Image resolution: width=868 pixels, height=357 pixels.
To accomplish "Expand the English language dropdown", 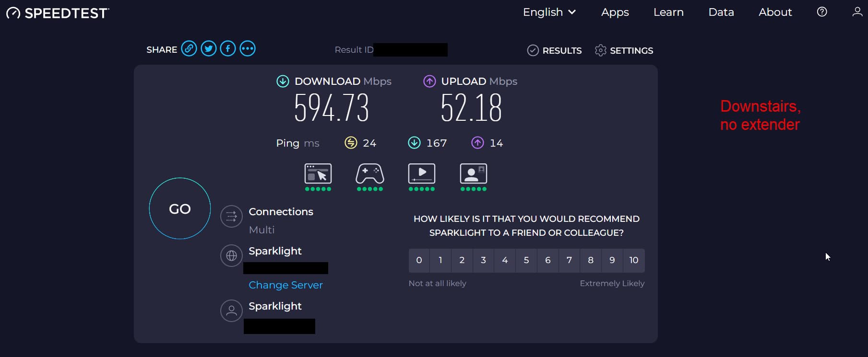I will click(x=549, y=12).
